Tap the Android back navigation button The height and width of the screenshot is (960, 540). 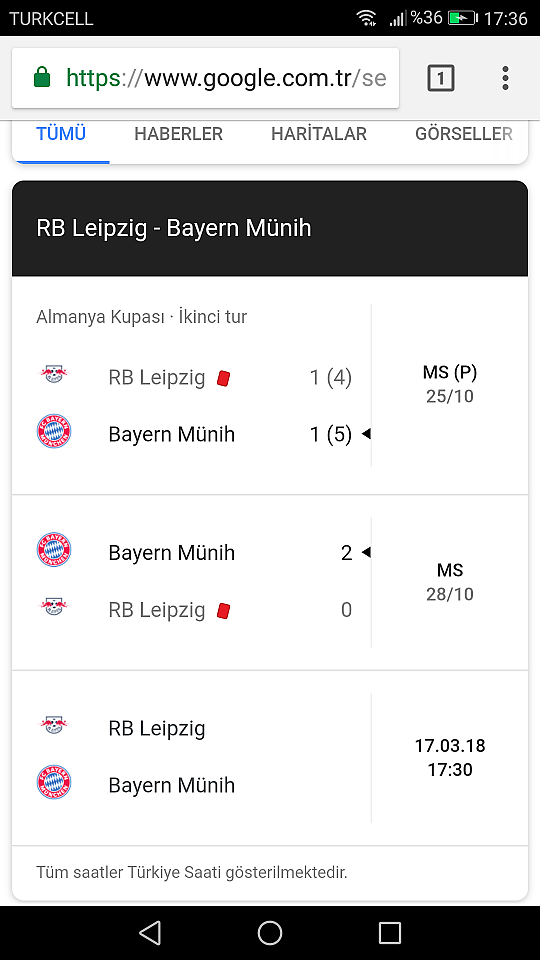pos(150,933)
